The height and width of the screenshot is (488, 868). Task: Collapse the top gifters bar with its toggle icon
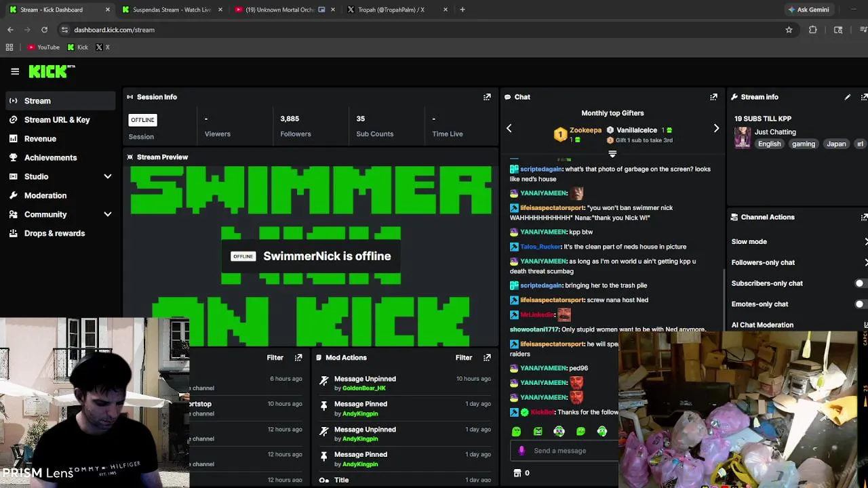point(612,155)
